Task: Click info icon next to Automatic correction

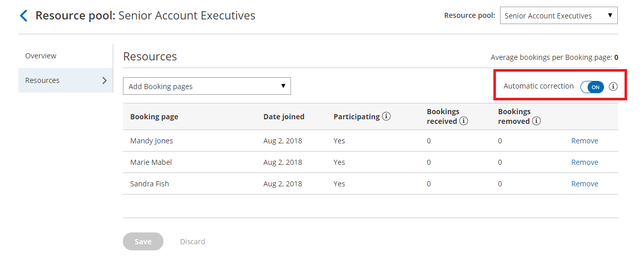Action: click(x=613, y=87)
